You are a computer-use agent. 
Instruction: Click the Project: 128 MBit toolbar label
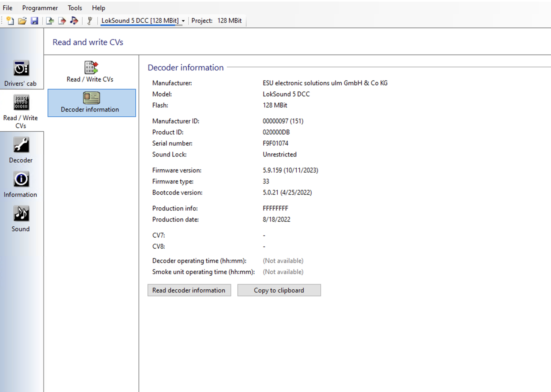click(x=216, y=21)
